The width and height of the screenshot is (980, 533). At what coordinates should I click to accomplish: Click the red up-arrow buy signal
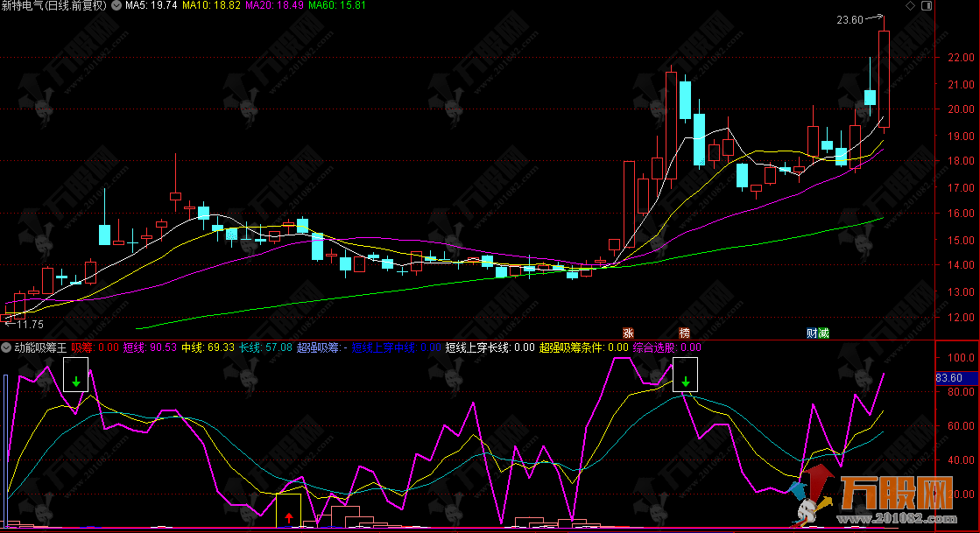[288, 517]
